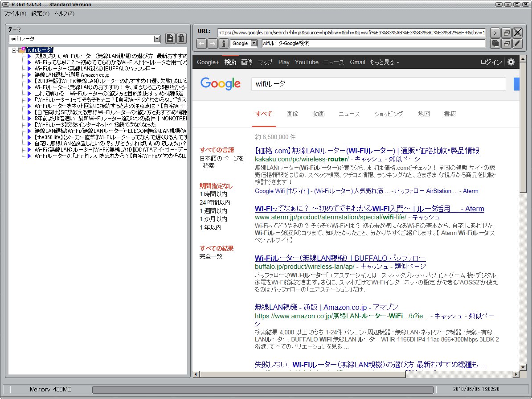
Task: Click the stacked pages icon beside the title field
Action: pos(495,43)
